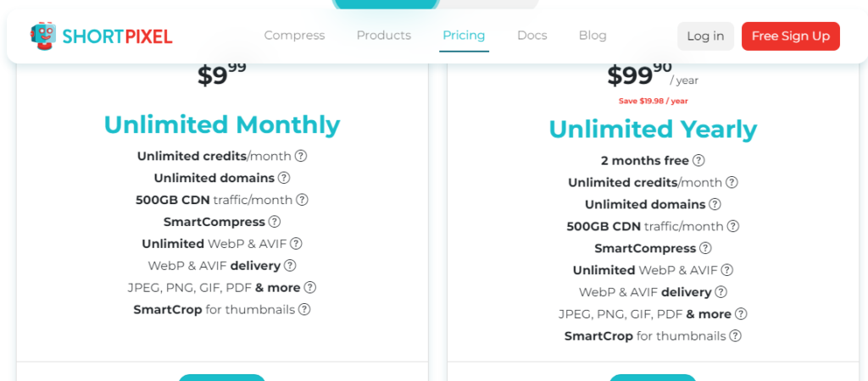Open the Compress menu item
868x381 pixels.
(294, 36)
